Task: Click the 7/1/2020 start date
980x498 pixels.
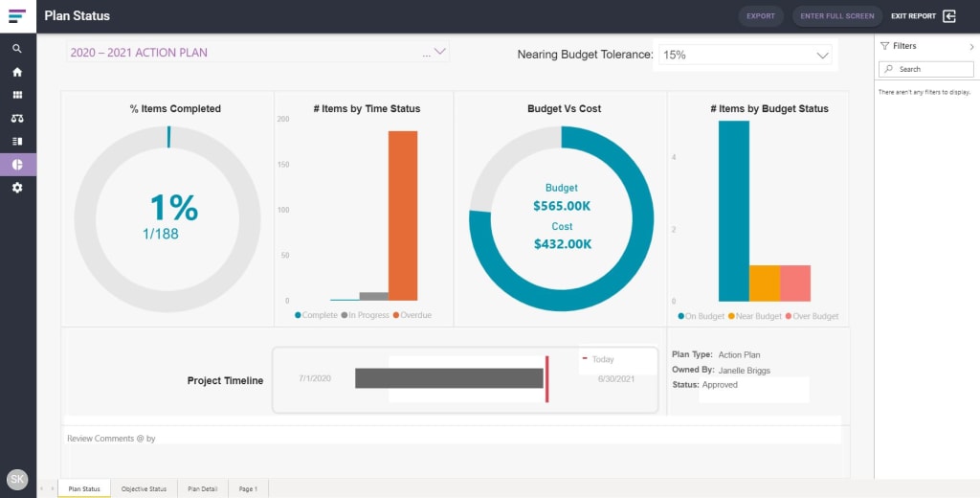Action: point(315,378)
